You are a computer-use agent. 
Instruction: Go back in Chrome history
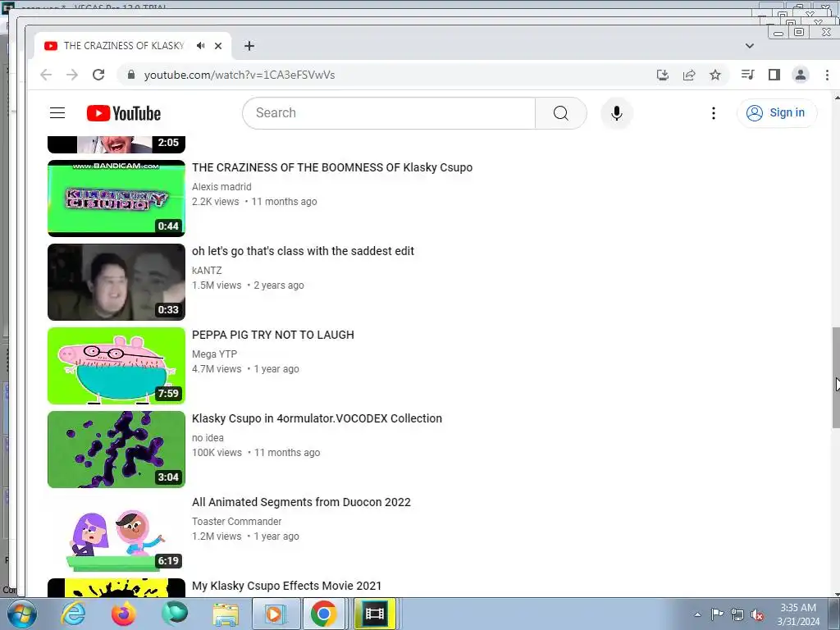click(46, 75)
